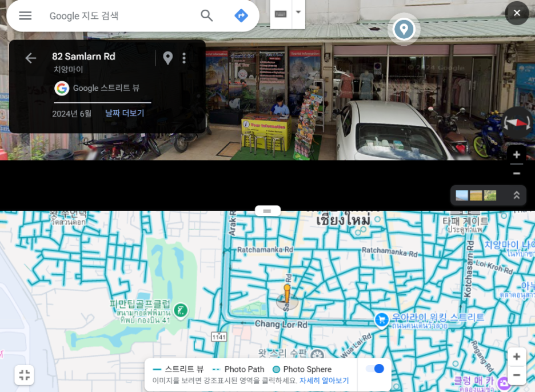Click the '82 Samlarn Rd' address title
Image resolution: width=535 pixels, height=392 pixels.
[x=83, y=57]
